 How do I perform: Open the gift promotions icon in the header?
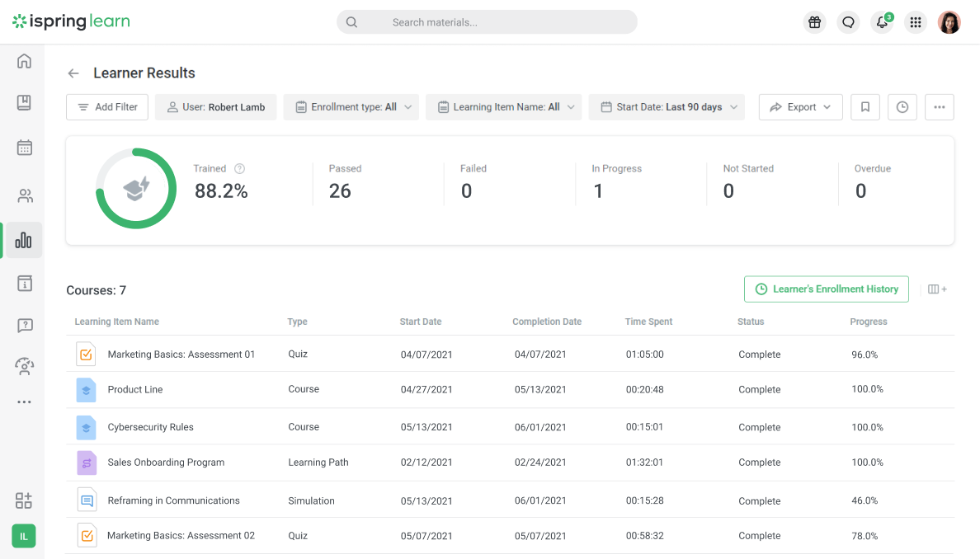814,22
